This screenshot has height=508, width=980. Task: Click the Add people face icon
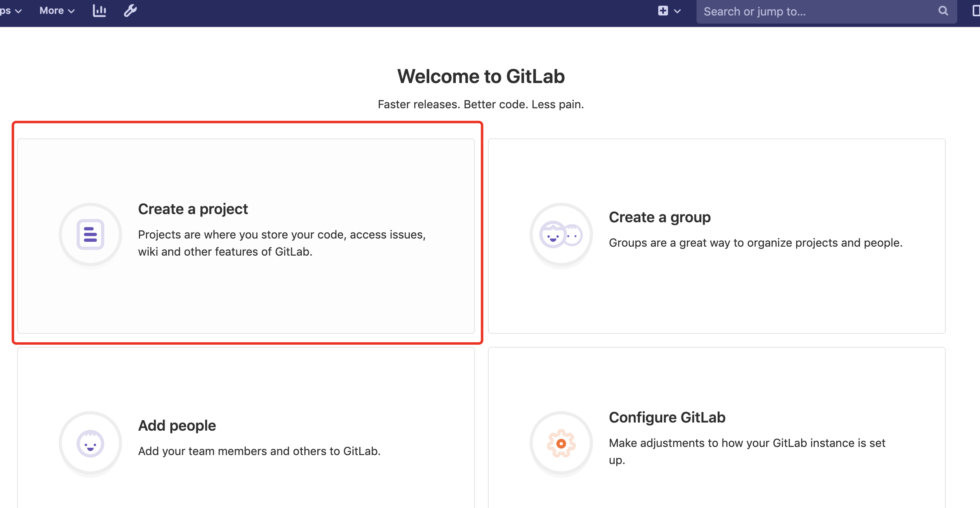[90, 443]
